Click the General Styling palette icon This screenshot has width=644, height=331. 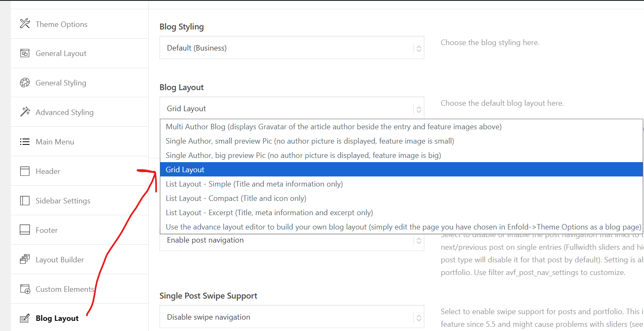(x=25, y=83)
